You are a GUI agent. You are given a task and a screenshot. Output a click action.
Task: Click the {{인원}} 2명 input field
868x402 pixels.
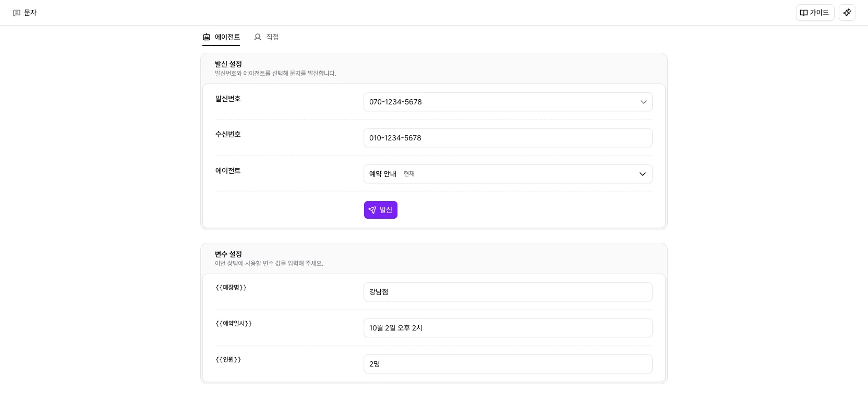(508, 364)
